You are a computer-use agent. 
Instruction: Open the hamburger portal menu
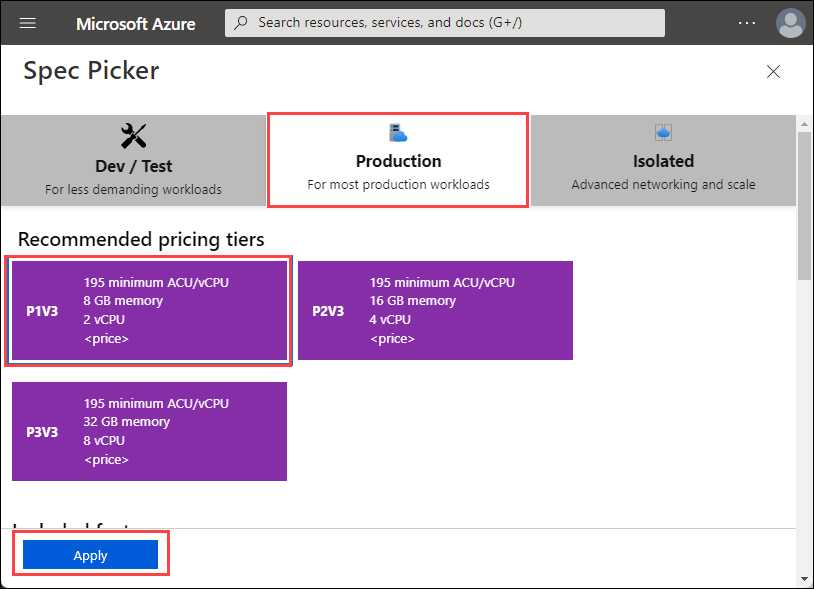28,23
